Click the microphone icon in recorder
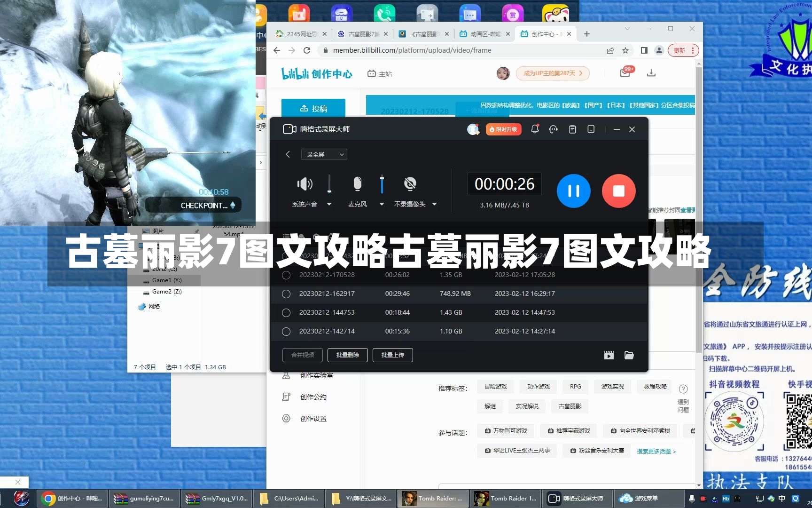Image resolution: width=812 pixels, height=508 pixels. click(358, 184)
